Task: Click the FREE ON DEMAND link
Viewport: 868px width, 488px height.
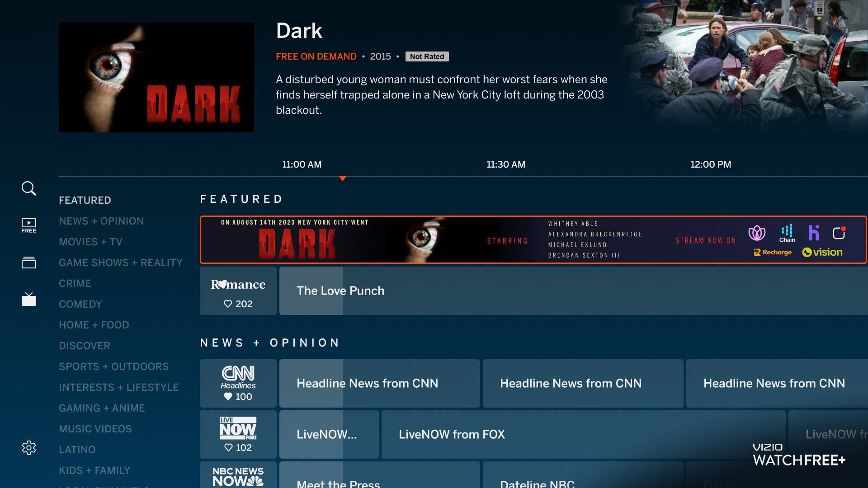Action: (x=316, y=56)
